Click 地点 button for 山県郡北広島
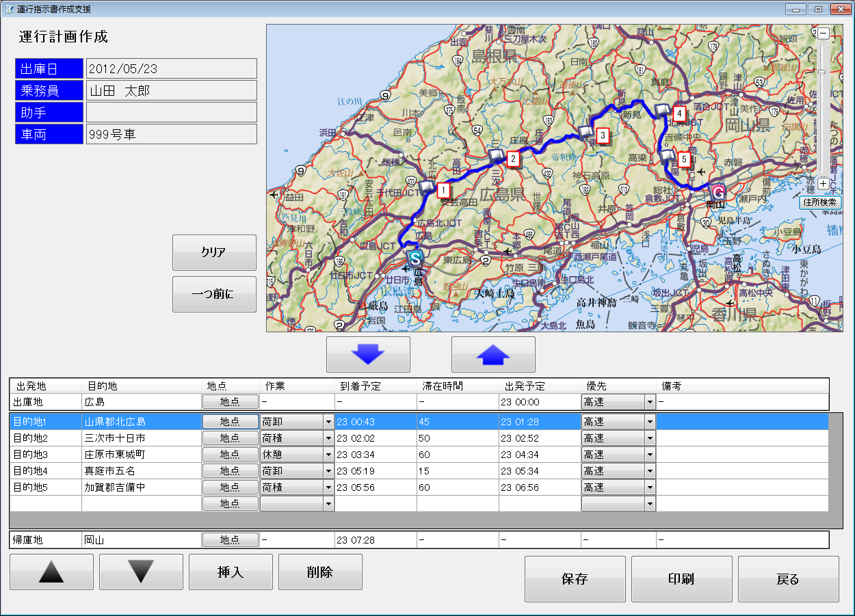855x616 pixels. pyautogui.click(x=231, y=422)
